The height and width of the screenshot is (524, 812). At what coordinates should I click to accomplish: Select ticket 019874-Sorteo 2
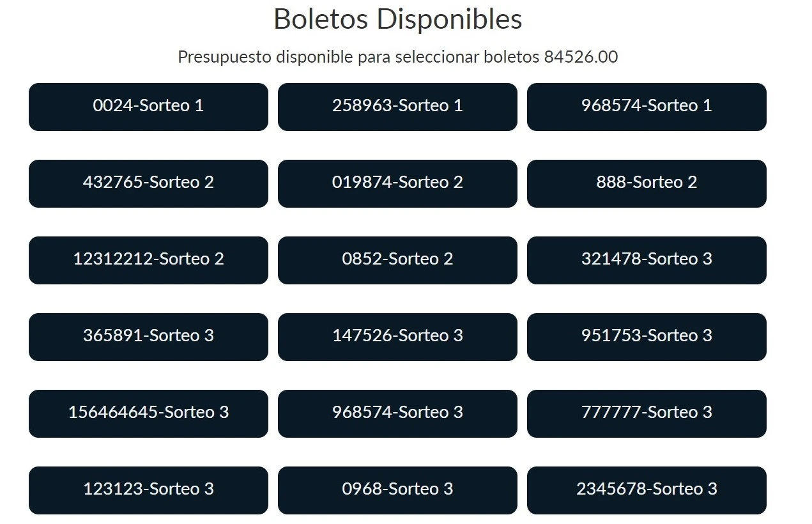point(397,183)
